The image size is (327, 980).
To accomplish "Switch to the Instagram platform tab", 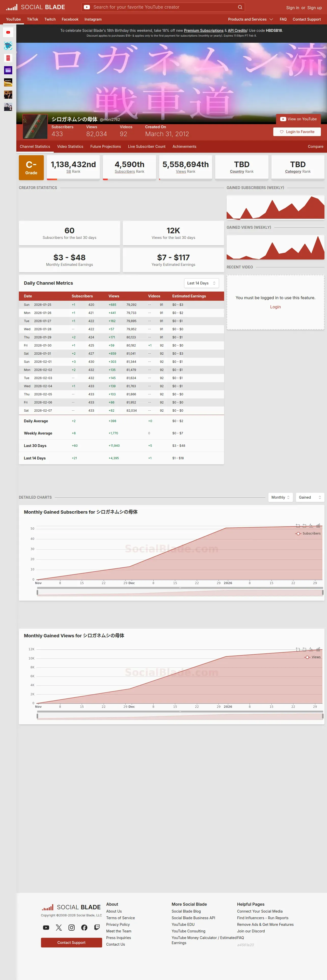I will tap(93, 19).
